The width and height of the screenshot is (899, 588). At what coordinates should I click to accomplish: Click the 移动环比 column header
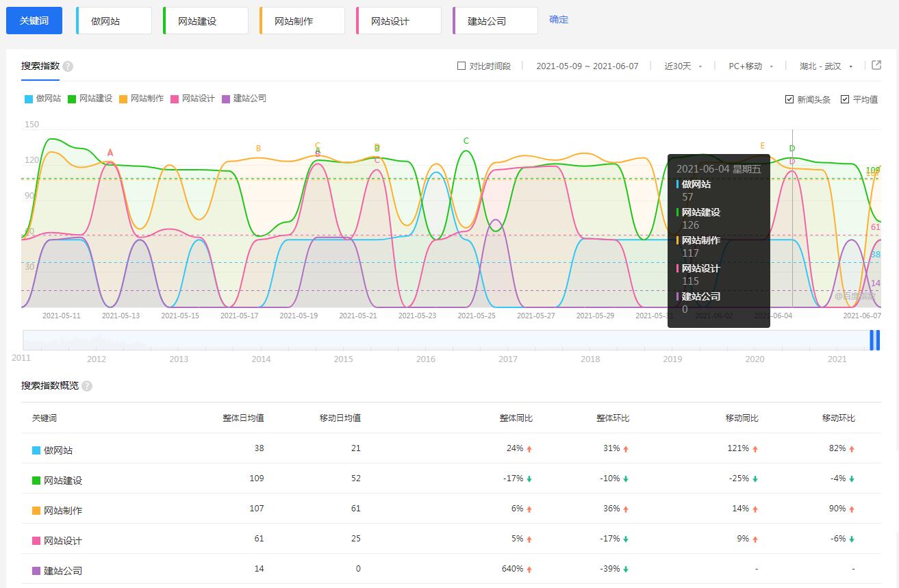pyautogui.click(x=839, y=418)
